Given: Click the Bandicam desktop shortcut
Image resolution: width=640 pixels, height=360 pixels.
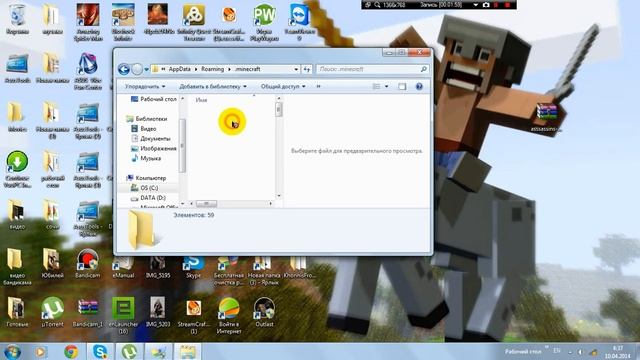Looking at the screenshot, I should pos(87,264).
